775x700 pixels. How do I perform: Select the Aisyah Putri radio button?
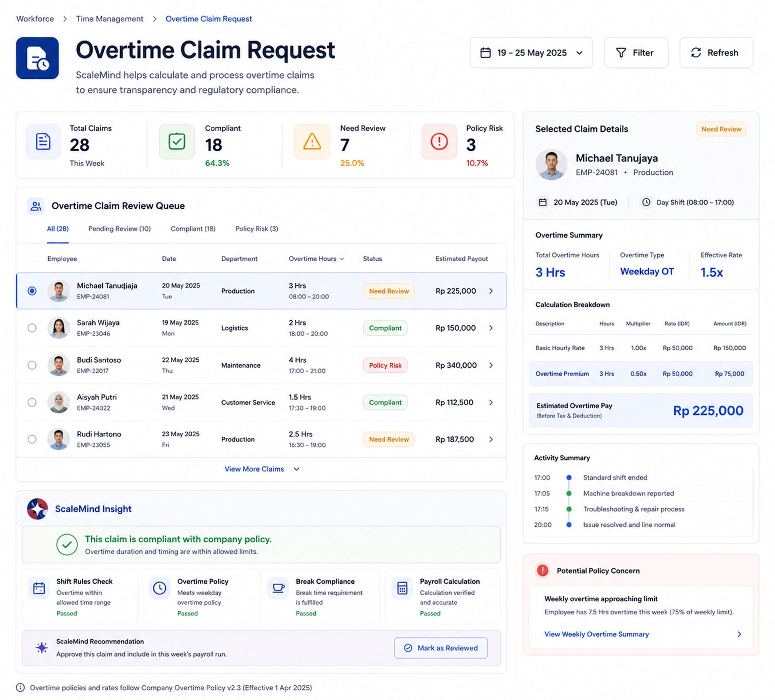(x=32, y=402)
